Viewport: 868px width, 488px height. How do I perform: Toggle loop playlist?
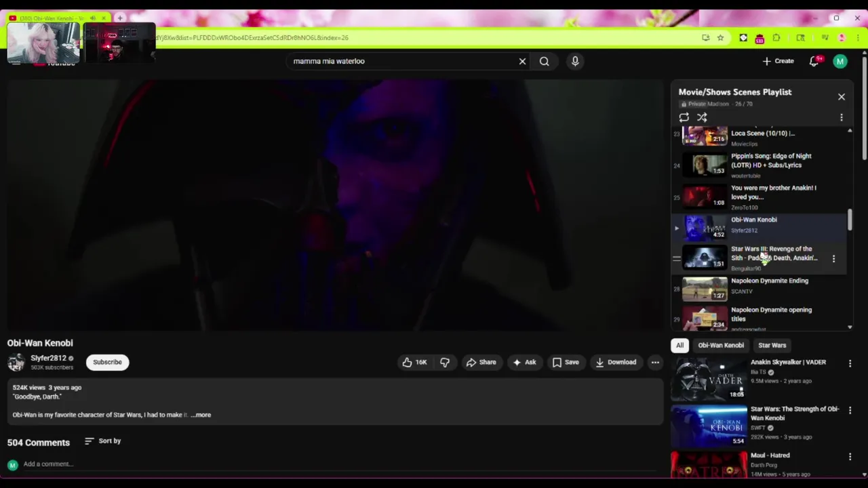point(684,117)
